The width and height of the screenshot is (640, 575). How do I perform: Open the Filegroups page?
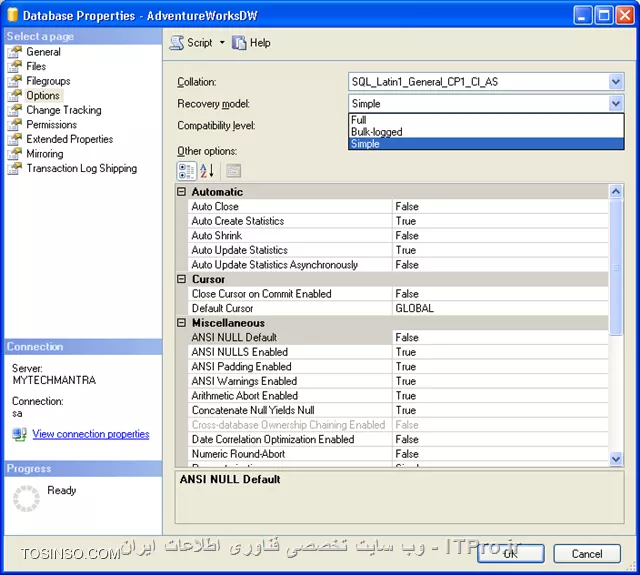coord(48,81)
